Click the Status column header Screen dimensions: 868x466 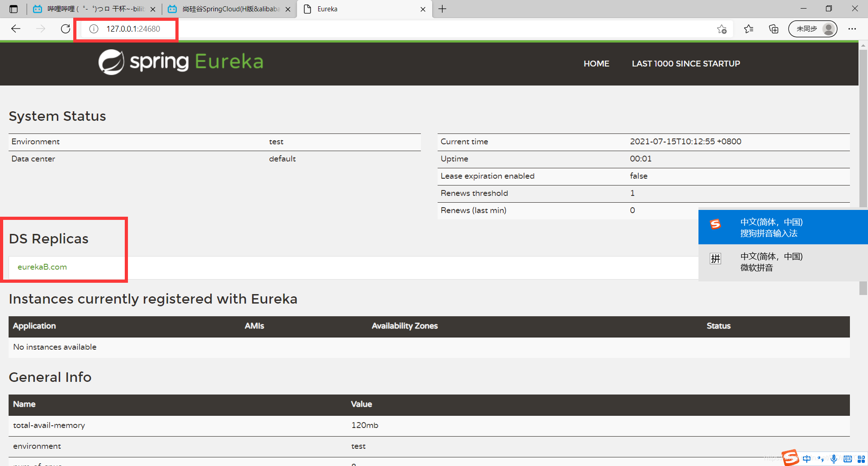[x=718, y=326]
